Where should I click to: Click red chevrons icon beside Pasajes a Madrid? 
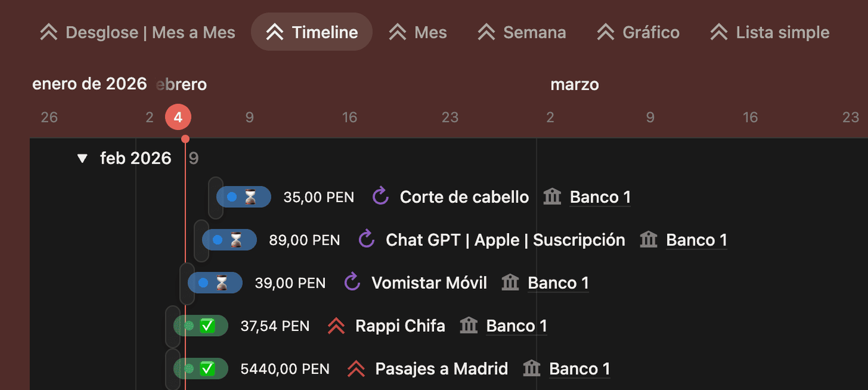tap(356, 369)
